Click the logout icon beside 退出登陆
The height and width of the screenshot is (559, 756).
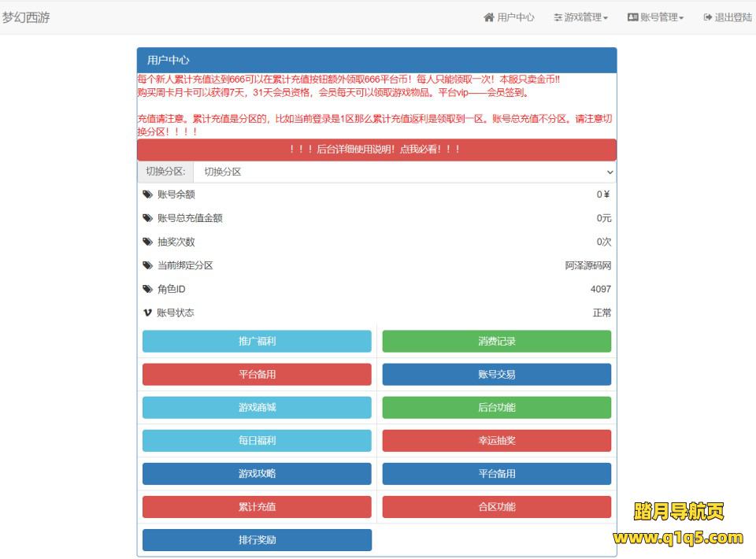point(708,17)
